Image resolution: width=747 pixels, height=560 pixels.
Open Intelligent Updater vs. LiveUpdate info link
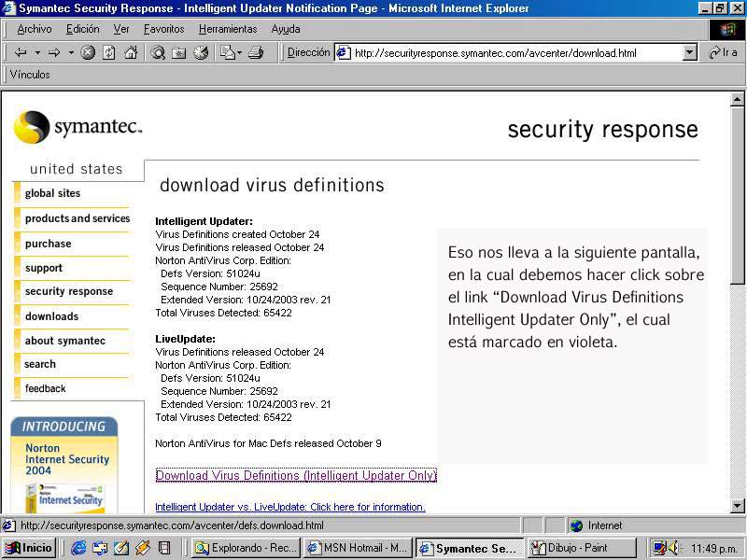290,507
